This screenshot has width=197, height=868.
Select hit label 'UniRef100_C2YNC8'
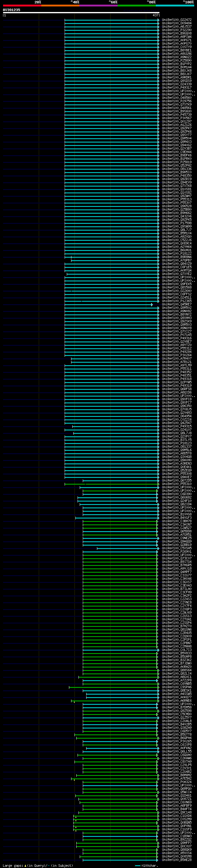coord(177,603)
